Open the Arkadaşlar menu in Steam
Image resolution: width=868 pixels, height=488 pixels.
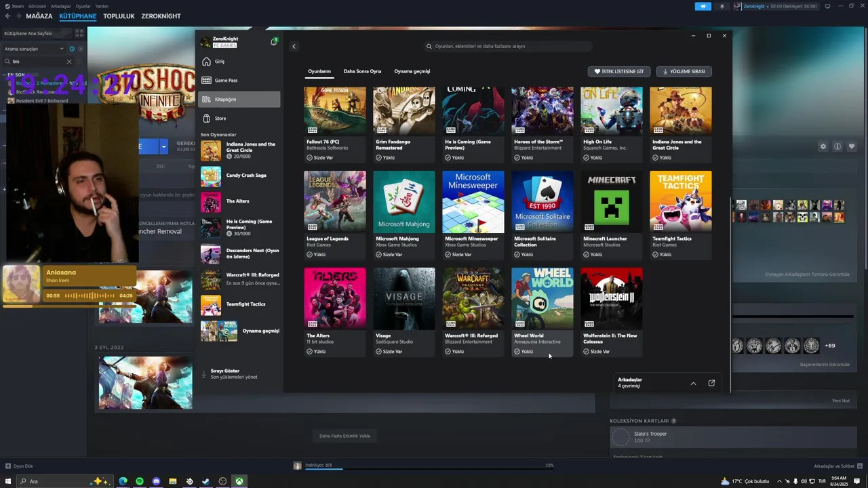[60, 6]
